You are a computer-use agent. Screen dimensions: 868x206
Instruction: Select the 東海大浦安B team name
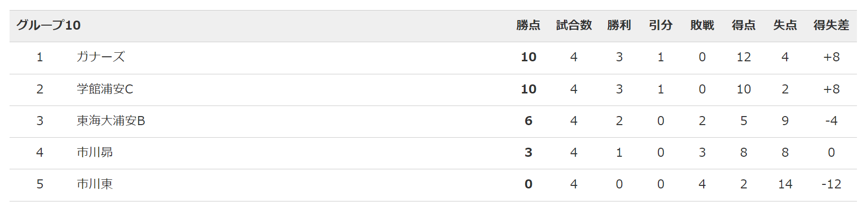(111, 121)
